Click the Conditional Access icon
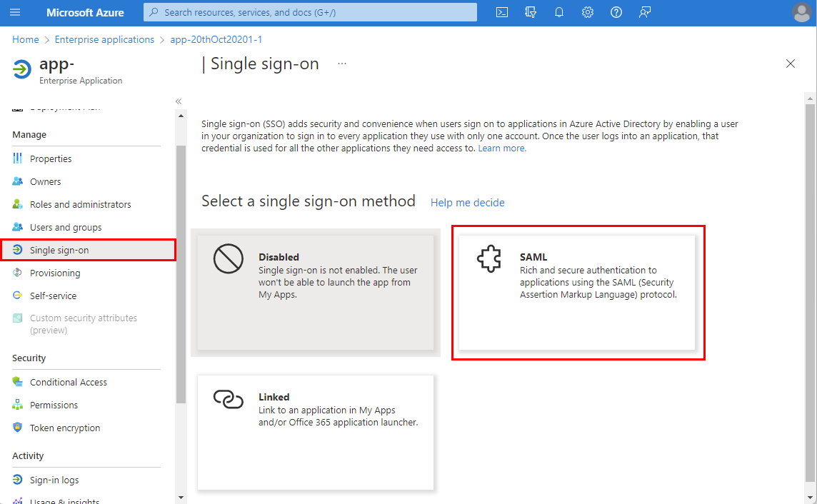The image size is (817, 504). coord(18,382)
